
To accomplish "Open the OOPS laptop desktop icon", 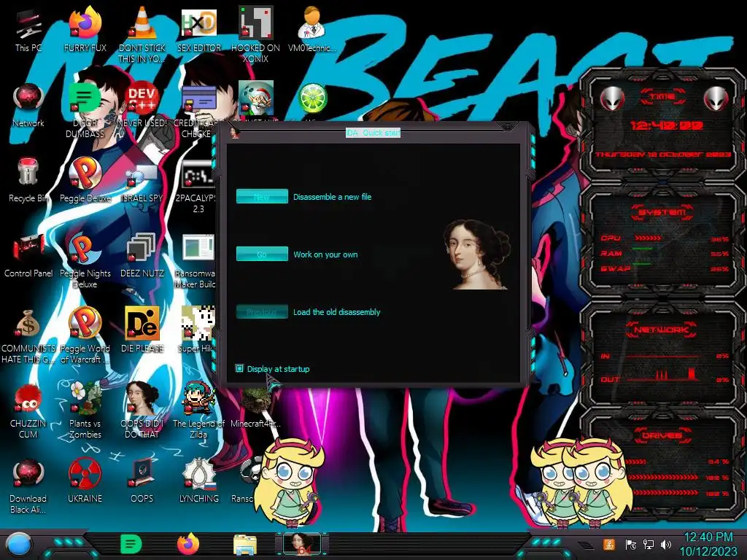I will pos(142,474).
